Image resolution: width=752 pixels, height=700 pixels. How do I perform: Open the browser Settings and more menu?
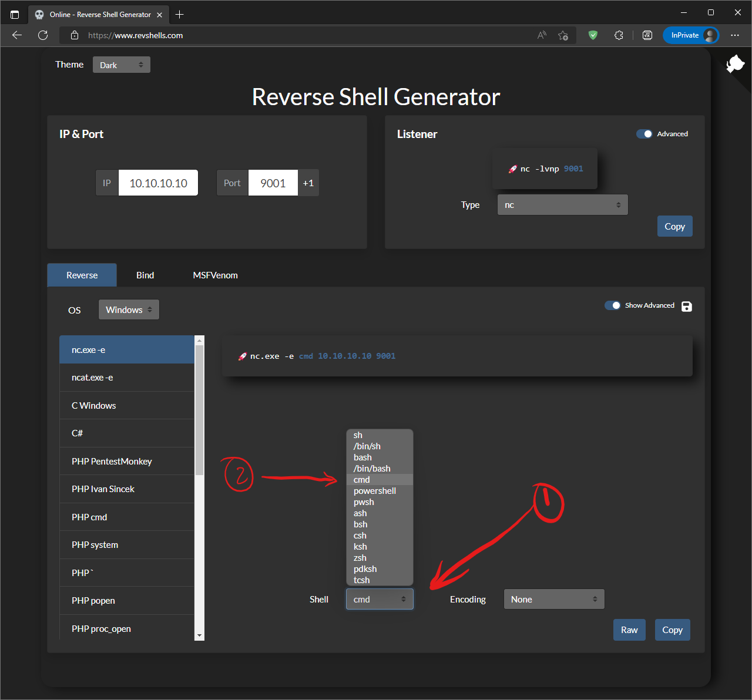(x=735, y=35)
